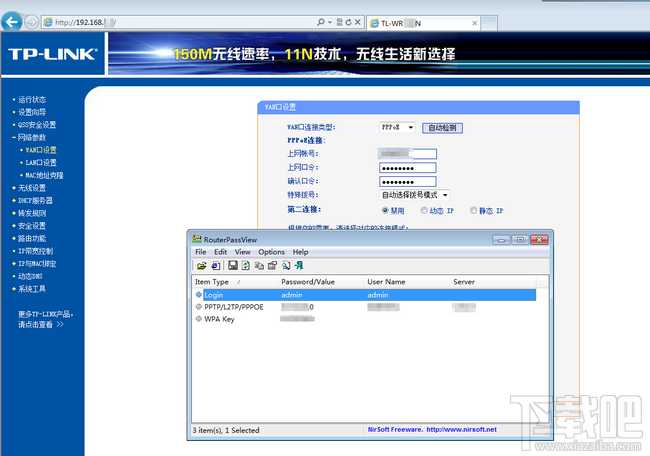
Task: Open the 自动选择拨号模式 dropdown
Action: click(x=415, y=195)
